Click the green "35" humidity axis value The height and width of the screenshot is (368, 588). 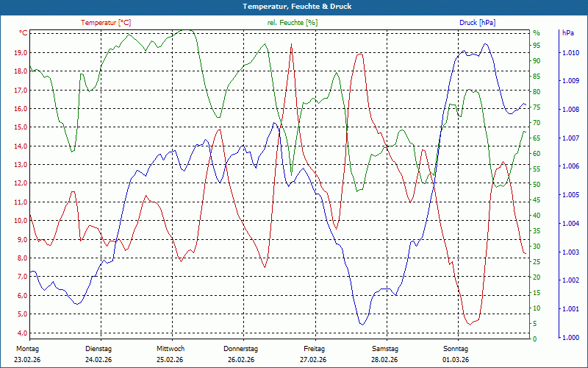pyautogui.click(x=537, y=231)
